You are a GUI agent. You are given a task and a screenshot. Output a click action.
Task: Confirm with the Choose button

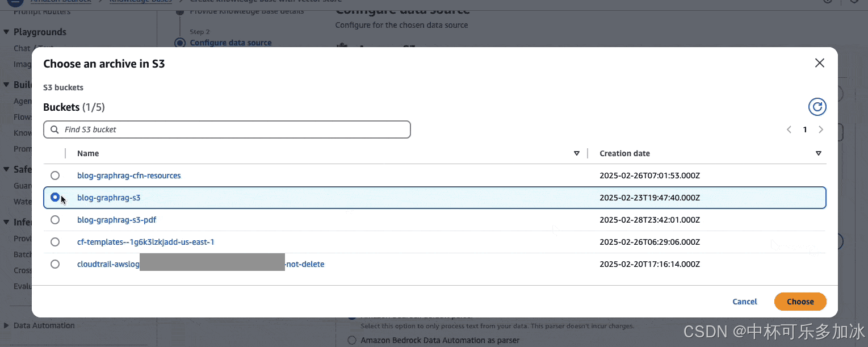coord(800,302)
